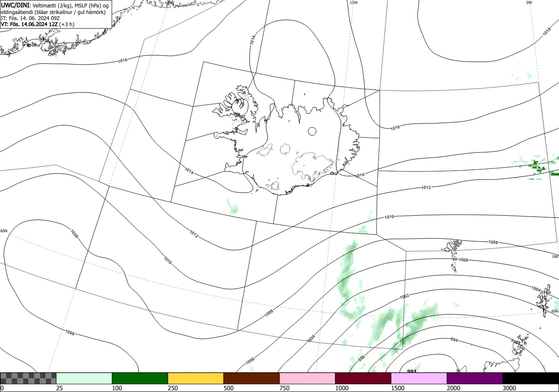Image resolution: width=559 pixels, height=392 pixels.
Task: Click the '15W' longitude label
Action: click(x=353, y=3)
